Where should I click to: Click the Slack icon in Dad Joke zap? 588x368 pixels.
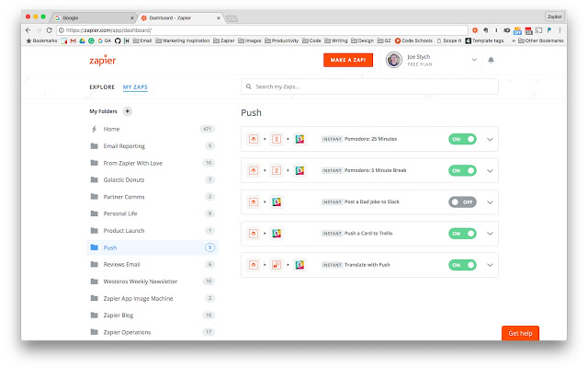point(276,201)
